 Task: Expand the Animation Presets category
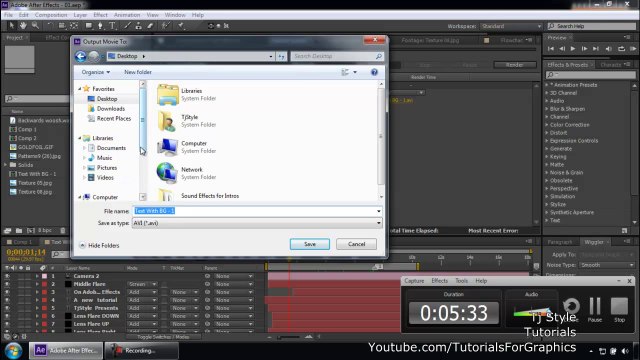(547, 85)
